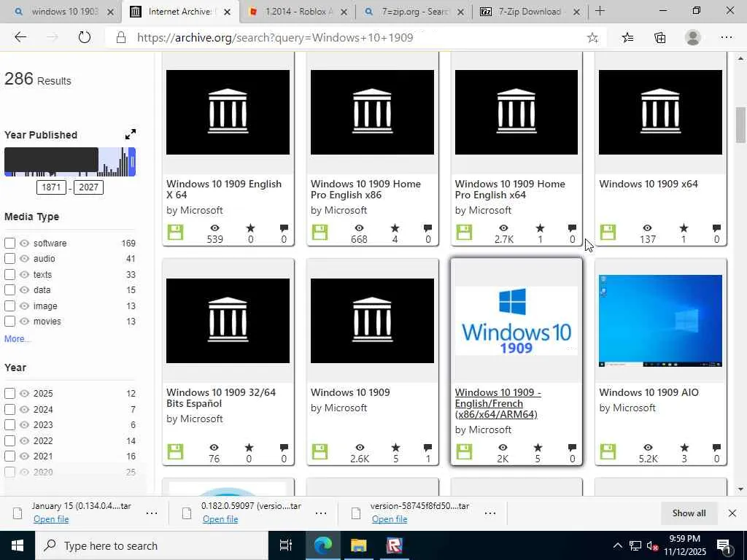
Task: Click software icon on Windows 10 1909 AIO
Action: coord(608,451)
